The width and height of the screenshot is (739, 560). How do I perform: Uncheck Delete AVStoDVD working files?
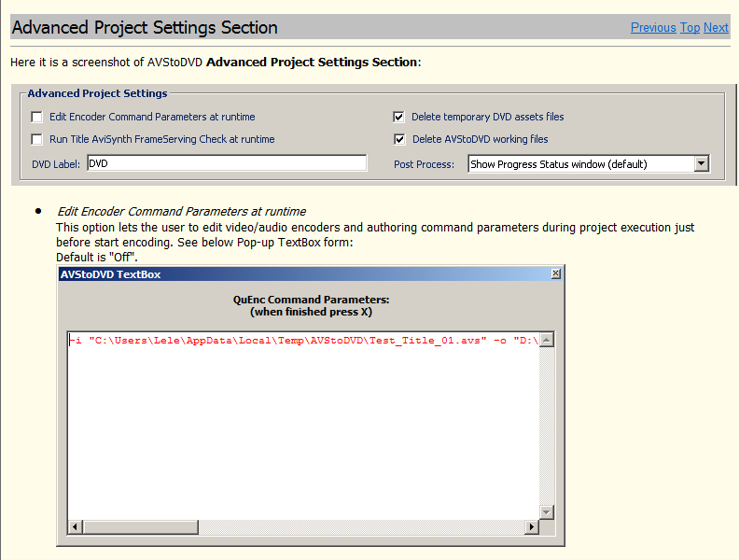(398, 139)
